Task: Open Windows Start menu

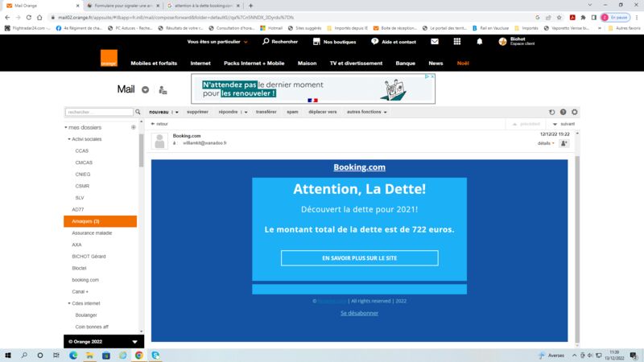Action: coord(8,356)
